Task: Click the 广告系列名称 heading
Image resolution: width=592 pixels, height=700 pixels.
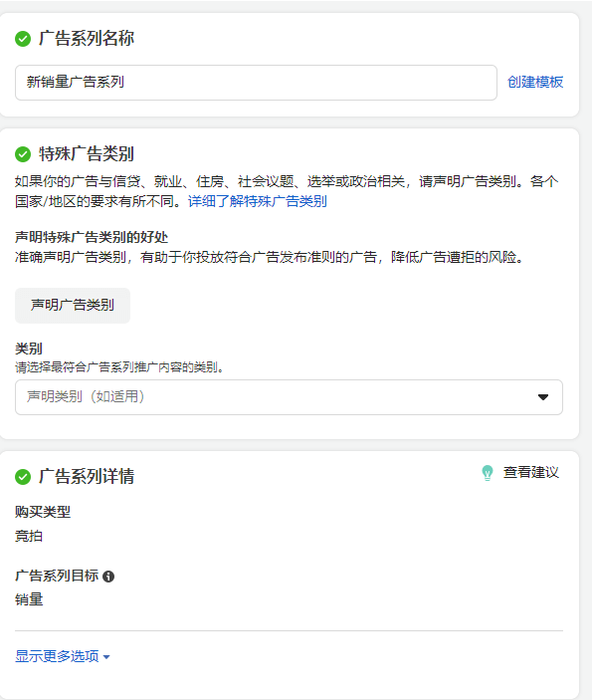Action: click(x=87, y=39)
